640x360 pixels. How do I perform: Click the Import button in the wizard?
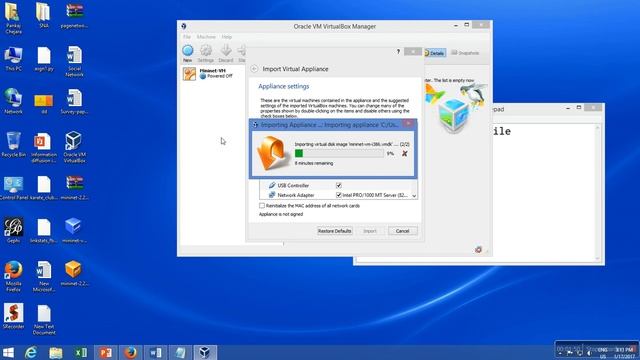pyautogui.click(x=370, y=231)
